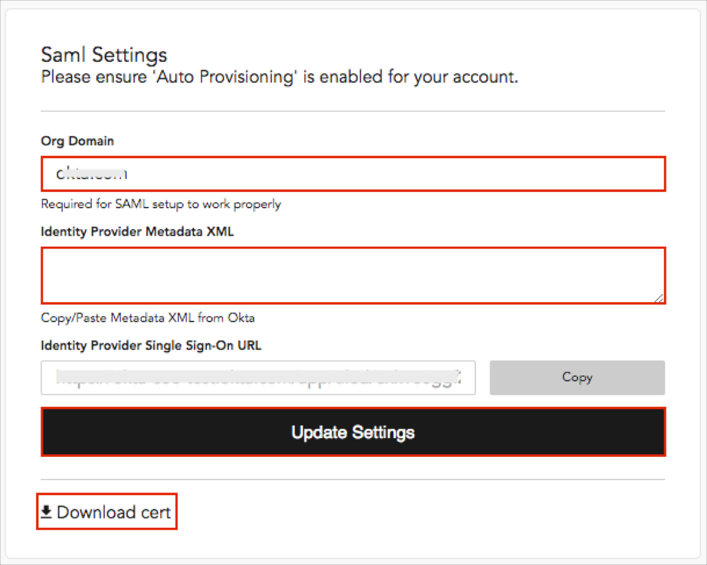Screen dimensions: 707x565
Task: Click the Copy button
Action: 577,377
